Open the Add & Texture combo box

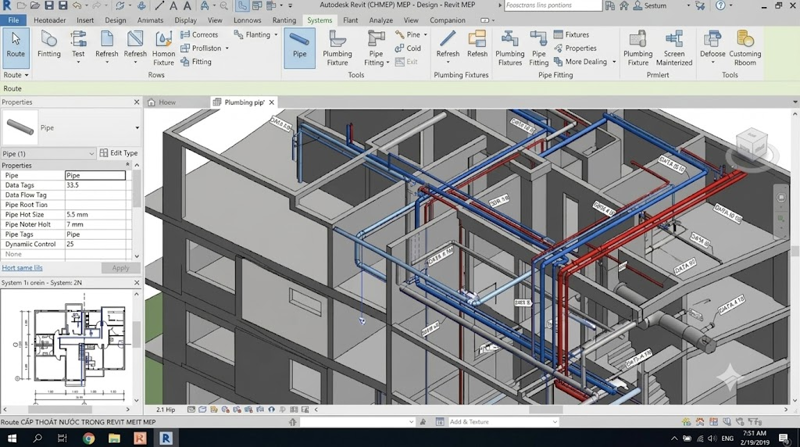503,422
